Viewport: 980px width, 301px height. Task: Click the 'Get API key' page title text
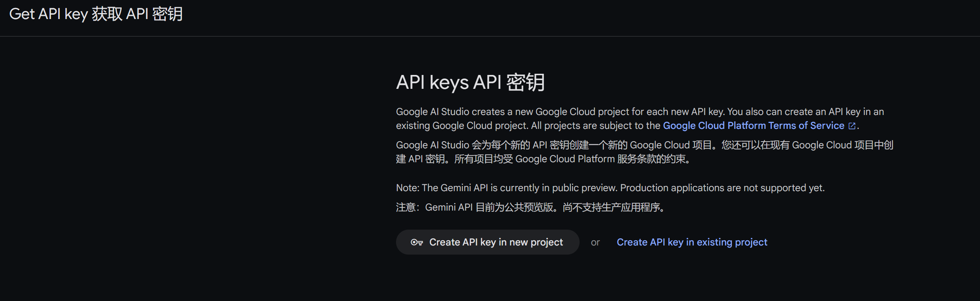click(48, 14)
